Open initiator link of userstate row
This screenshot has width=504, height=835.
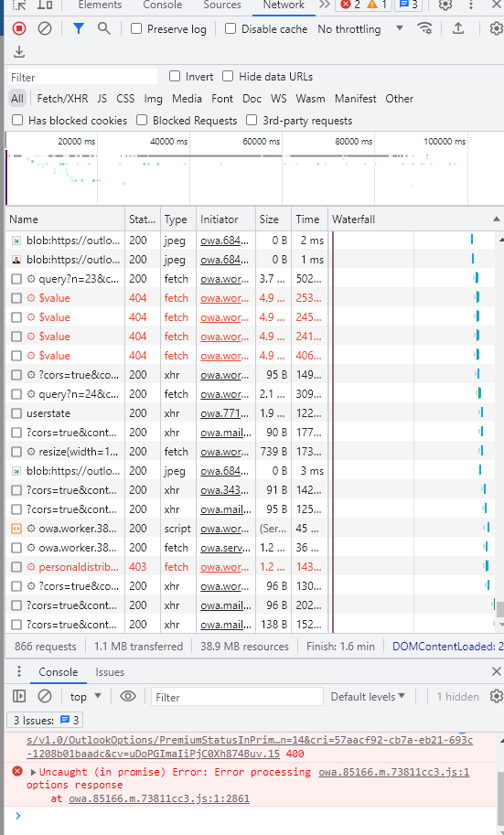pos(224,413)
